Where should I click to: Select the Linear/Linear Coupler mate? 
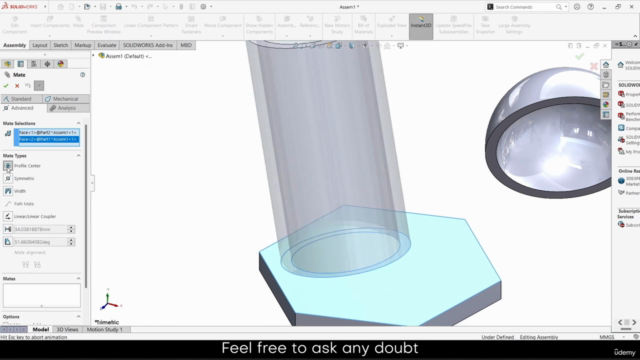point(8,216)
